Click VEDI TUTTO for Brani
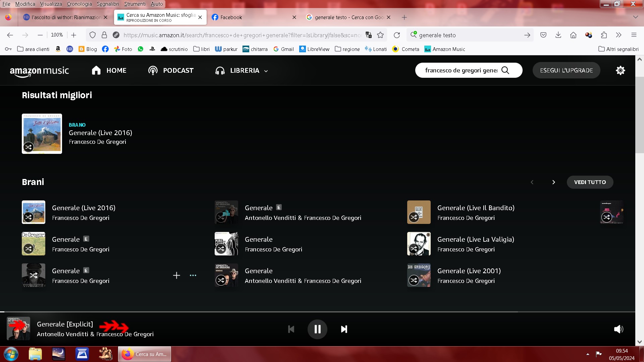Screen dimensions: 644x362 (x=590, y=182)
